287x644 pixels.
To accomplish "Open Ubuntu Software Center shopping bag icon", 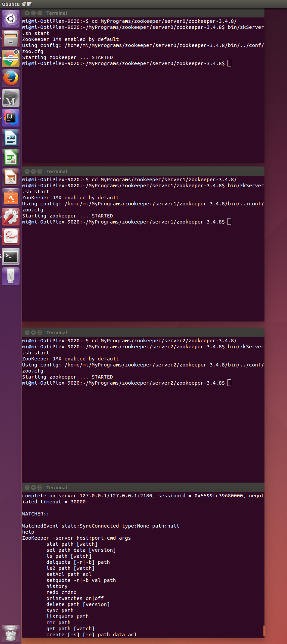I will point(11,197).
